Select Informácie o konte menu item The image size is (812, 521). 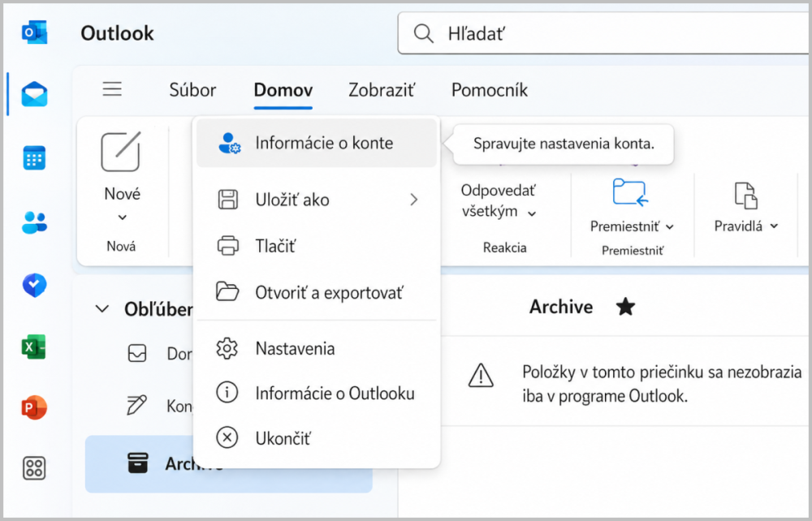pyautogui.click(x=317, y=144)
